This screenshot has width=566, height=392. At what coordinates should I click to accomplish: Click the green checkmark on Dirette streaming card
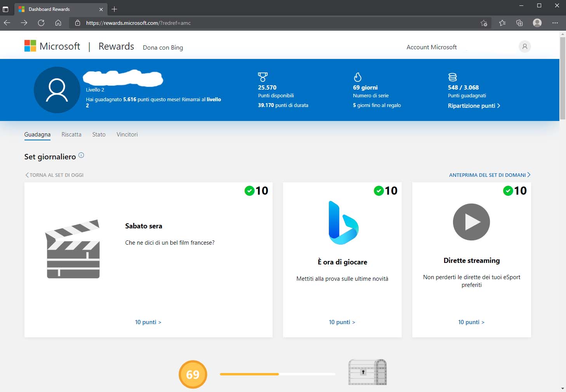pyautogui.click(x=508, y=191)
